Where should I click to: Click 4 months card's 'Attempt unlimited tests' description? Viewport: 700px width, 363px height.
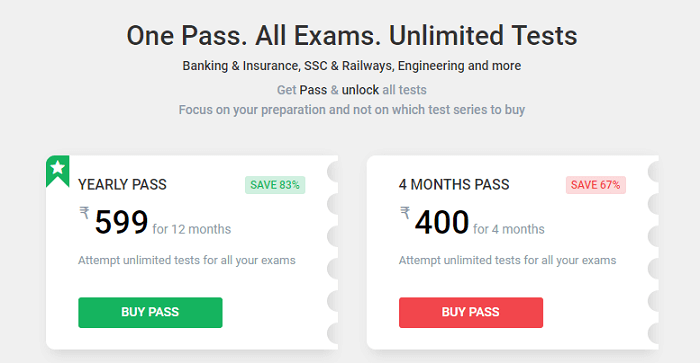coord(507,260)
